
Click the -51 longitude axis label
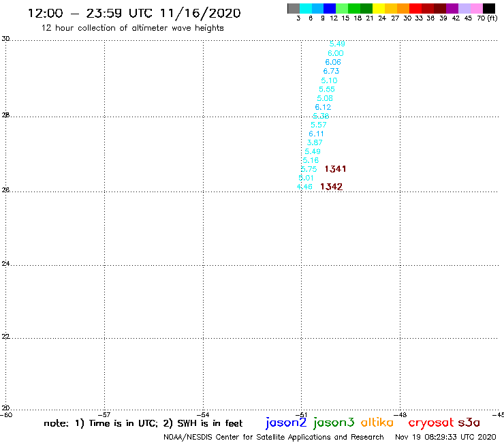point(302,415)
